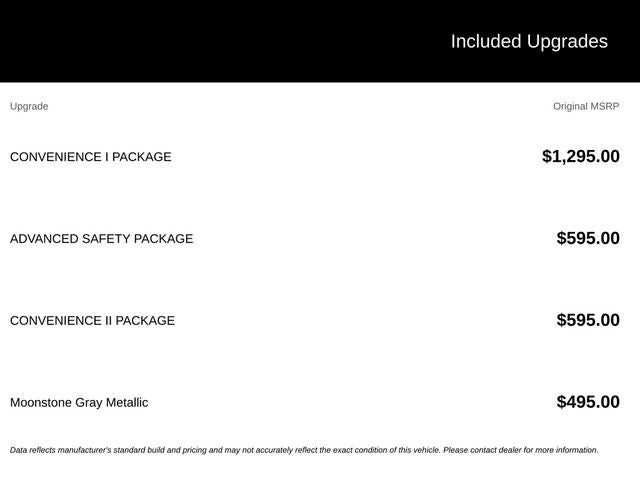
Task: Click the $1,295.00 price
Action: click(581, 156)
